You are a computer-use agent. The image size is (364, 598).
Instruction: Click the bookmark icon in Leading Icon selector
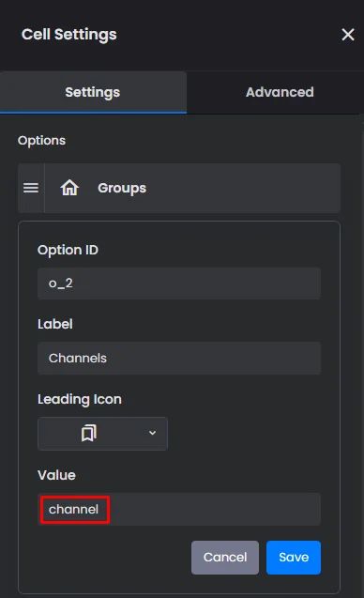point(89,434)
